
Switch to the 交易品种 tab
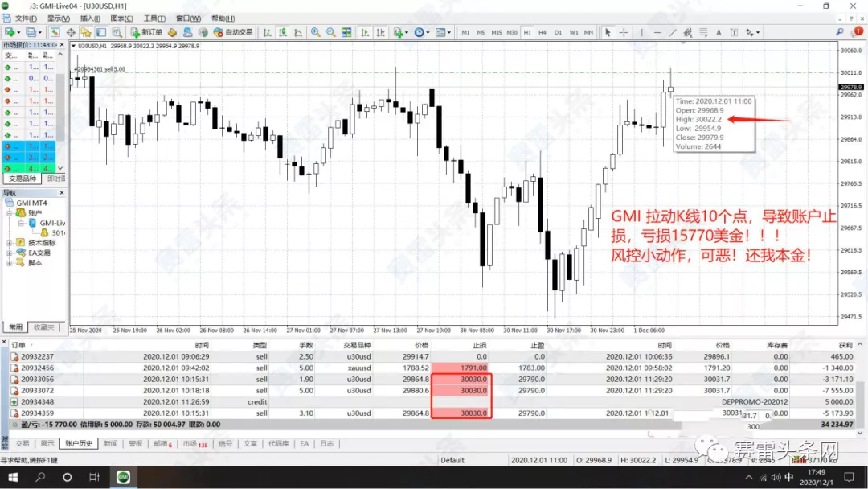click(x=23, y=179)
